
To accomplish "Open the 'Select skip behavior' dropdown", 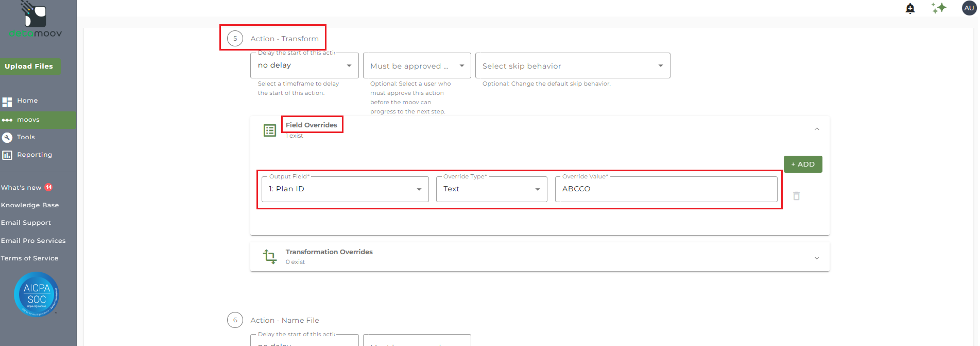I will (572, 66).
